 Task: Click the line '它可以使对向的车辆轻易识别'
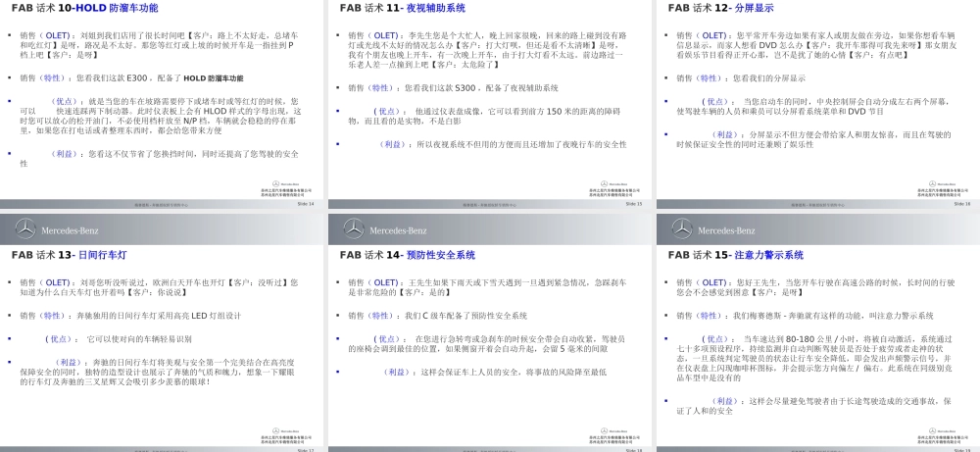click(139, 339)
